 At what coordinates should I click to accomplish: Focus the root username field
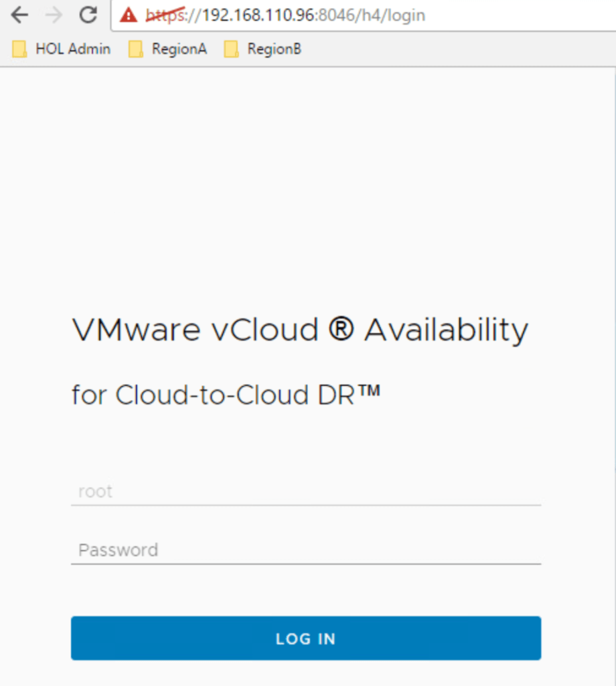(305, 492)
